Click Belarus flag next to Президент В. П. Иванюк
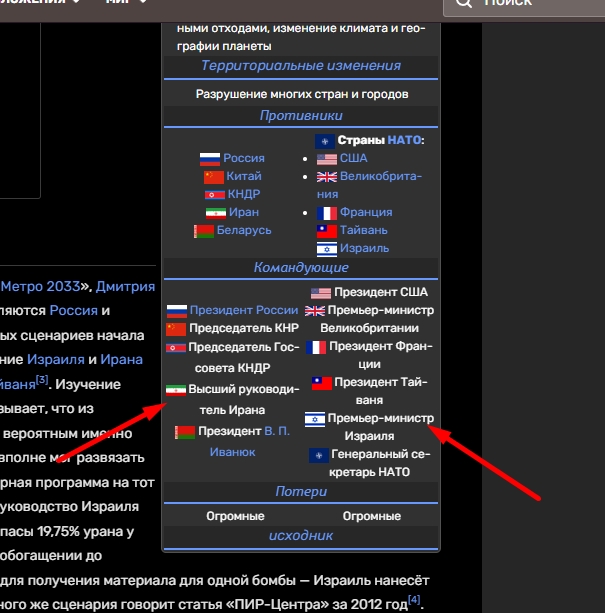This screenshot has width=605, height=613. [x=185, y=432]
